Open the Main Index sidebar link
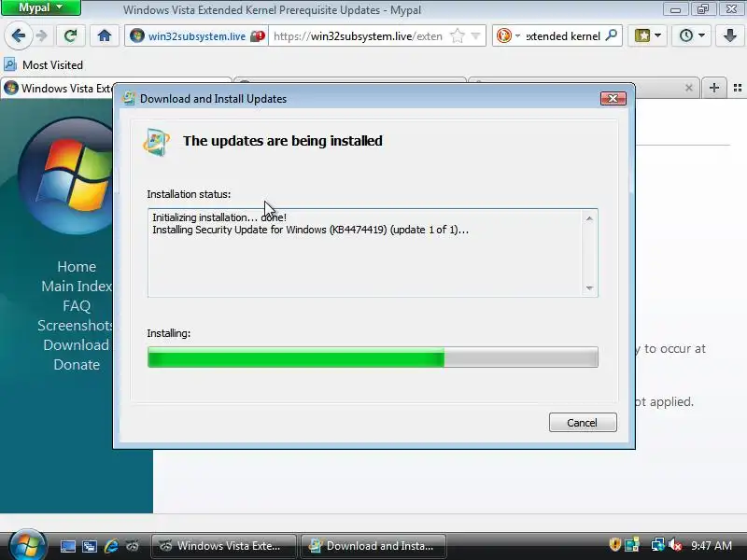The height and width of the screenshot is (560, 747). tap(77, 286)
